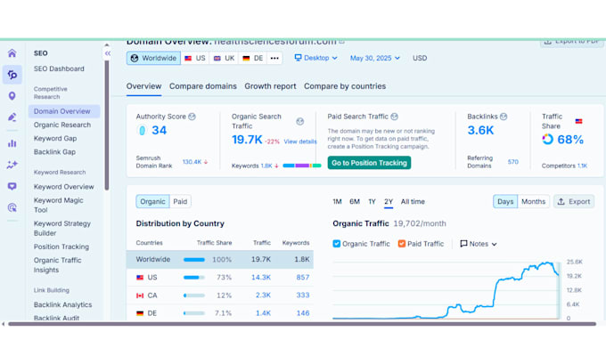Click the DE row keywords value 146
Viewport: 606px width, 364px height.
tap(303, 313)
